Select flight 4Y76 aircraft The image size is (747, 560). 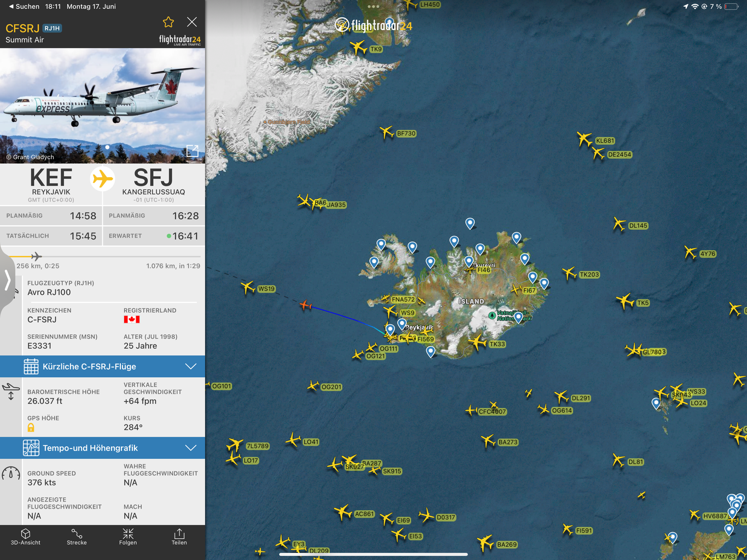point(691,252)
